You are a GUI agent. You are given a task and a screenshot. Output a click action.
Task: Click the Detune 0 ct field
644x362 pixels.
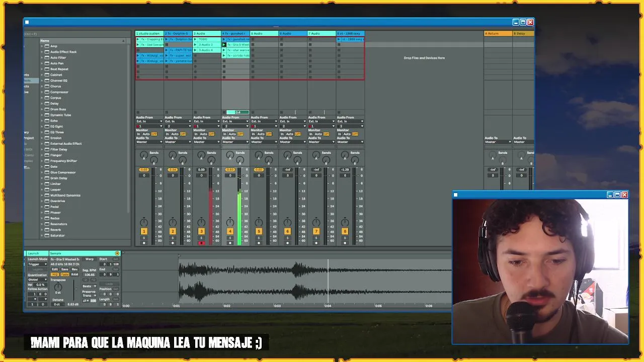click(x=58, y=304)
